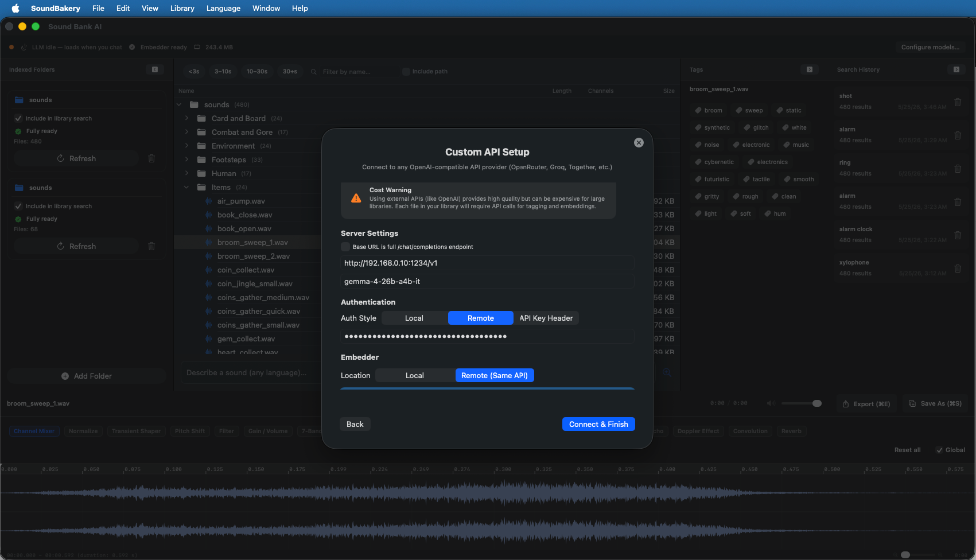Expand the Environment folder

tap(186, 146)
